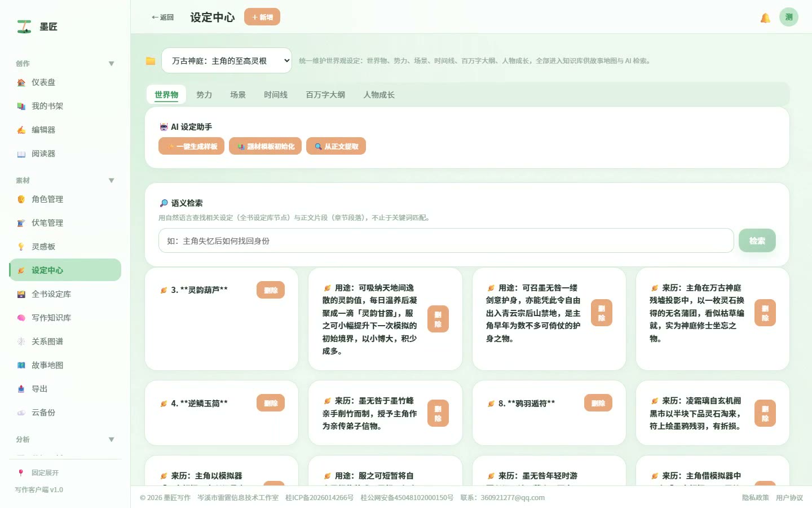Show the 关系图谱 relationship graph icon
This screenshot has height=508, width=812.
tap(21, 341)
